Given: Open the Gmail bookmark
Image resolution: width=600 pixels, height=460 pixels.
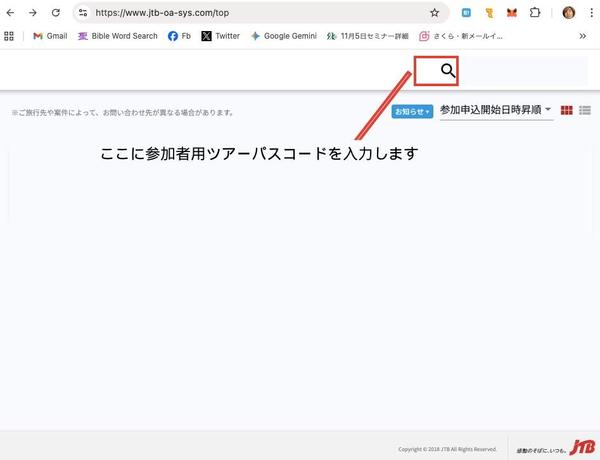Looking at the screenshot, I should 50,36.
